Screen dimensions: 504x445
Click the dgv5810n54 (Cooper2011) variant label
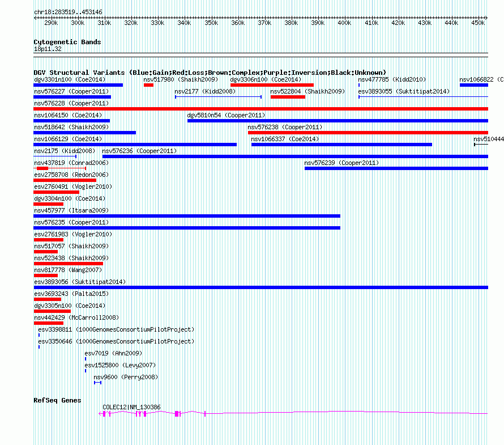227,115
